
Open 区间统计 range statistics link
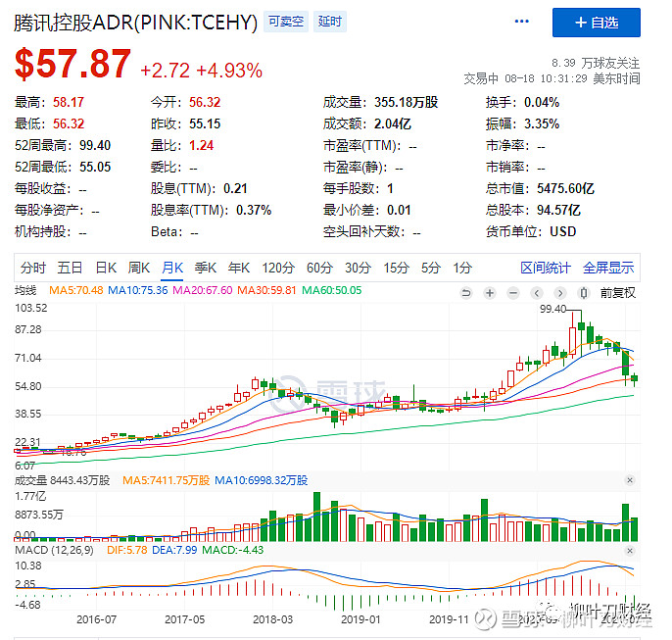point(545,268)
